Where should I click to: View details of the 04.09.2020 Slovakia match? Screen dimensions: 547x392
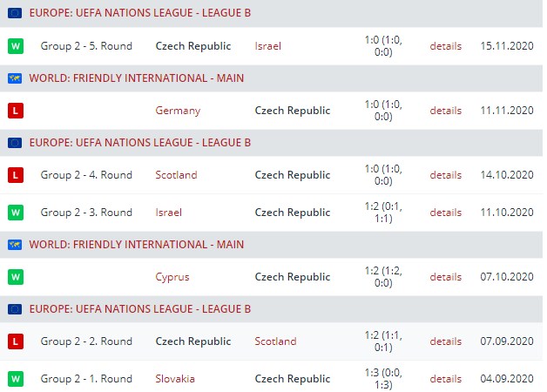click(x=445, y=379)
